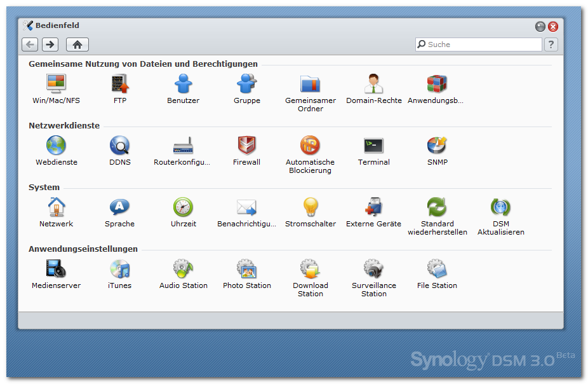Open the Domain-Rechte icon
588x384 pixels.
coord(373,83)
